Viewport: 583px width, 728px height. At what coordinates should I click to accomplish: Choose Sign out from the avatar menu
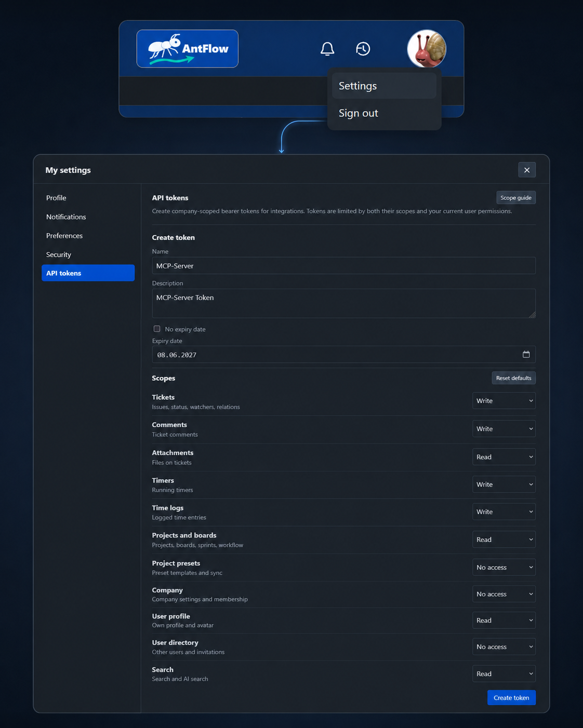pos(384,113)
